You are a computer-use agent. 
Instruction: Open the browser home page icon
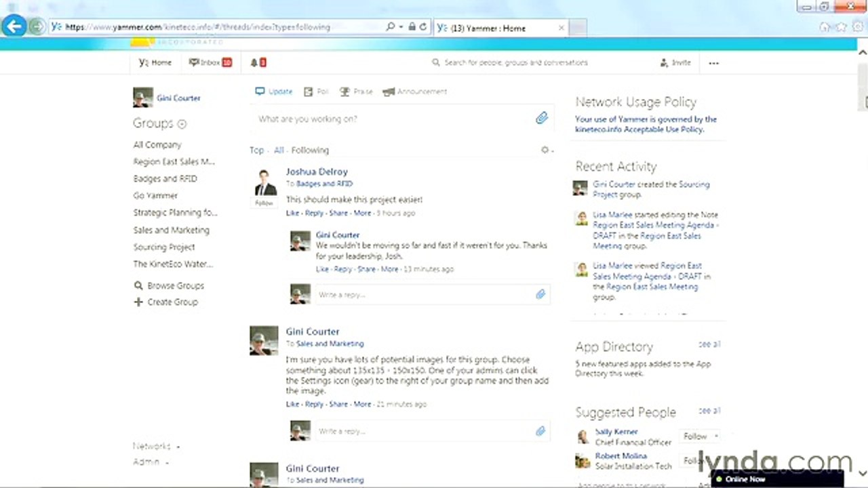[825, 27]
